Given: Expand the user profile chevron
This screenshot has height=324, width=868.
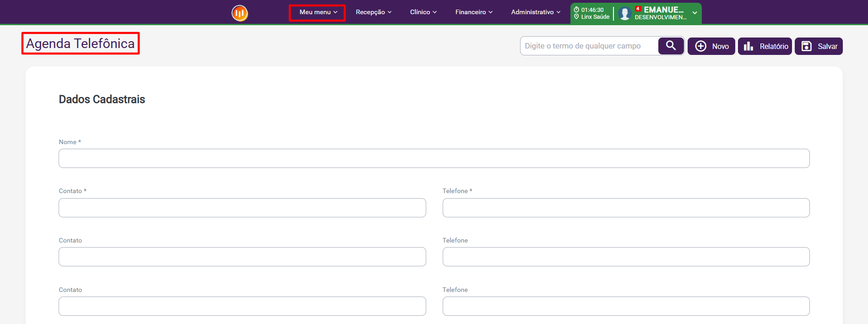Looking at the screenshot, I should pyautogui.click(x=694, y=13).
